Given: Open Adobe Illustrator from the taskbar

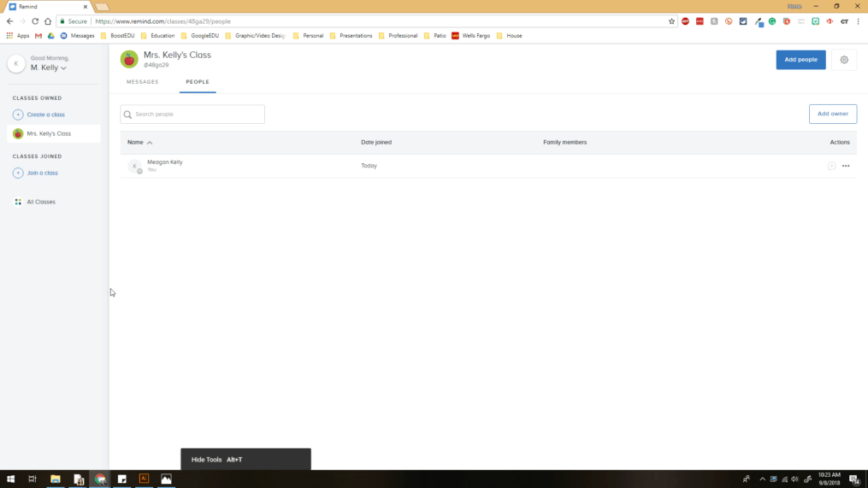Looking at the screenshot, I should coord(144,479).
